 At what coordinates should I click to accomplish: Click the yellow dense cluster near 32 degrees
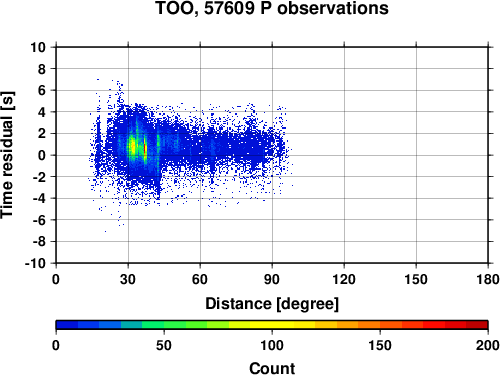coord(133,147)
